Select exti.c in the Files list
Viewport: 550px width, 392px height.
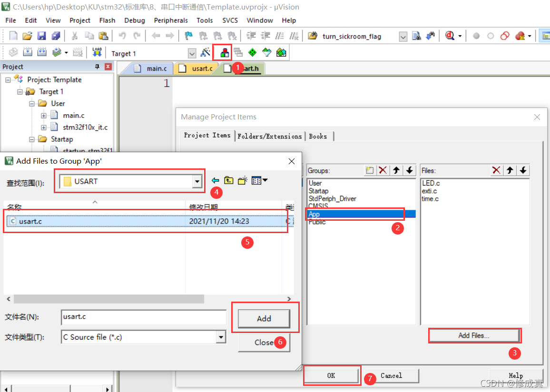[x=429, y=191]
